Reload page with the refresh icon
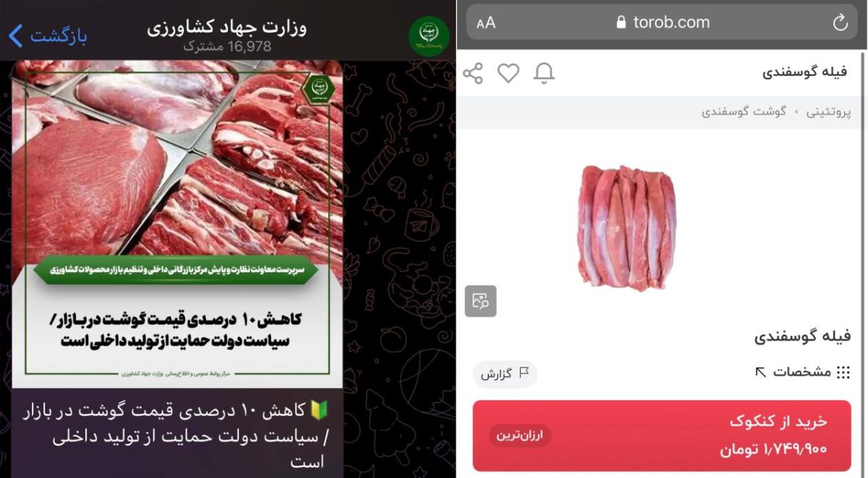This screenshot has width=868, height=478. coord(840,22)
